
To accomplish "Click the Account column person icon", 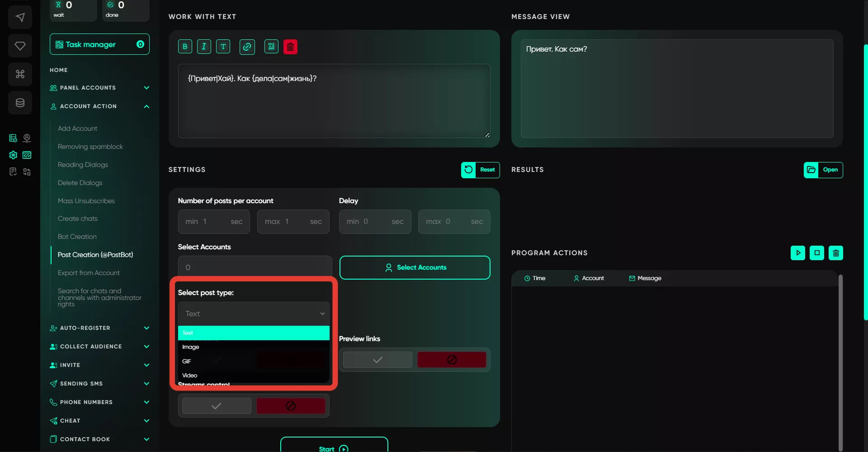I will pos(576,278).
